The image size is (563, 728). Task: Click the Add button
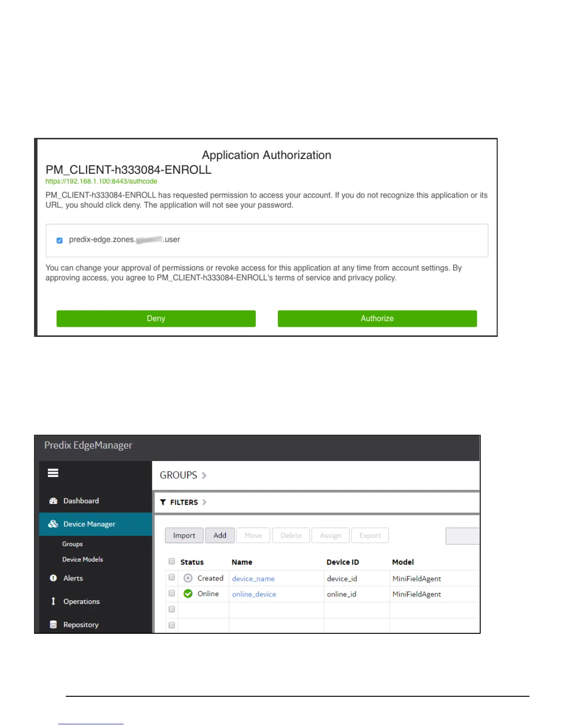click(x=220, y=535)
